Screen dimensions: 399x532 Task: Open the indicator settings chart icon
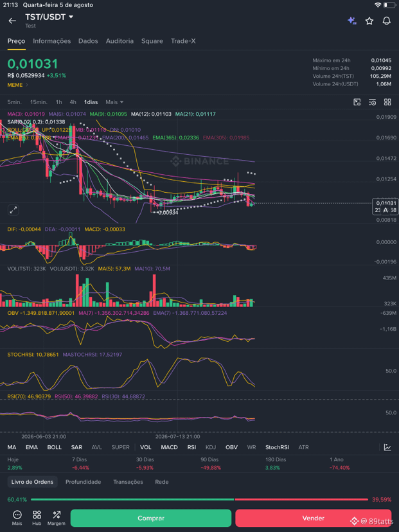(387, 447)
